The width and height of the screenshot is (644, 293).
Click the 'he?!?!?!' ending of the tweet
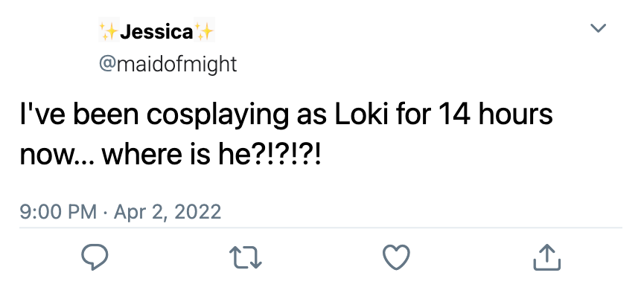pyautogui.click(x=269, y=155)
